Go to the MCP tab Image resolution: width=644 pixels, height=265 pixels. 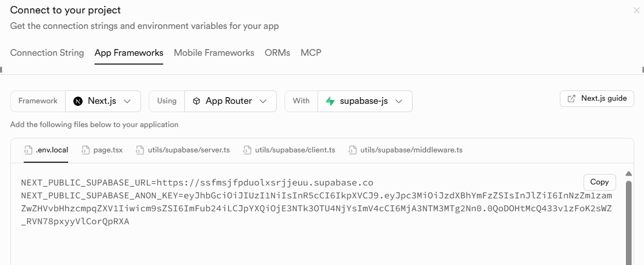pos(311,53)
